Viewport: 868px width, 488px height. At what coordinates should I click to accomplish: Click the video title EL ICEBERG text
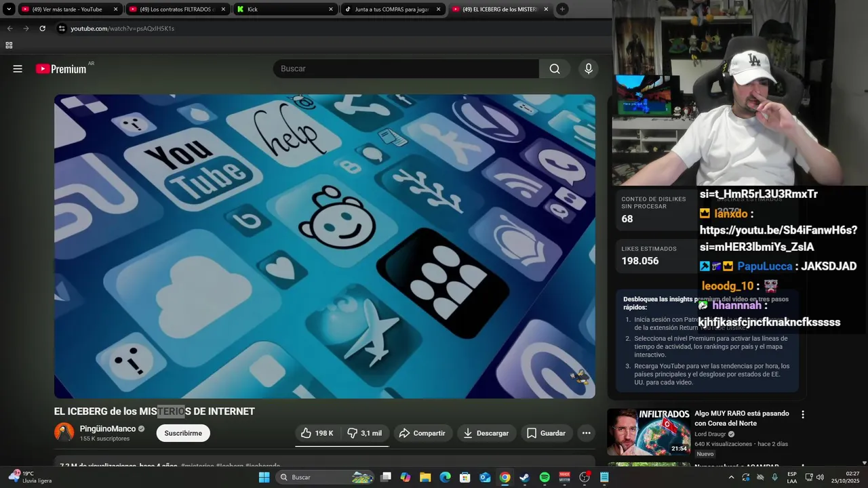(155, 411)
